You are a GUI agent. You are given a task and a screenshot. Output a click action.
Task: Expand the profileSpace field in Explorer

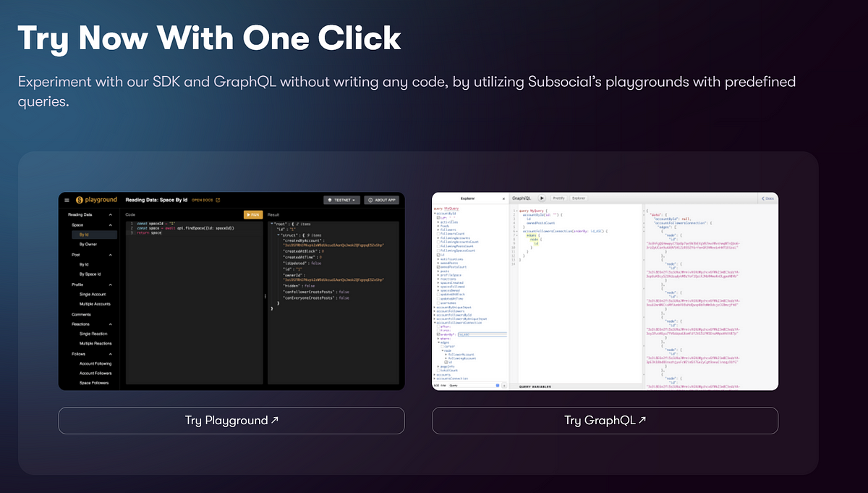[x=438, y=275]
